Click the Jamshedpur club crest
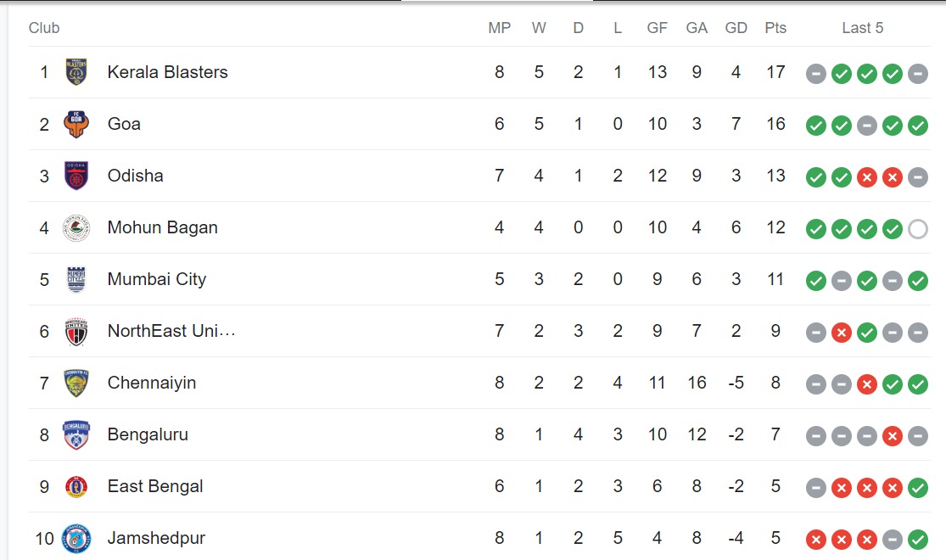946x560 pixels. pyautogui.click(x=76, y=538)
